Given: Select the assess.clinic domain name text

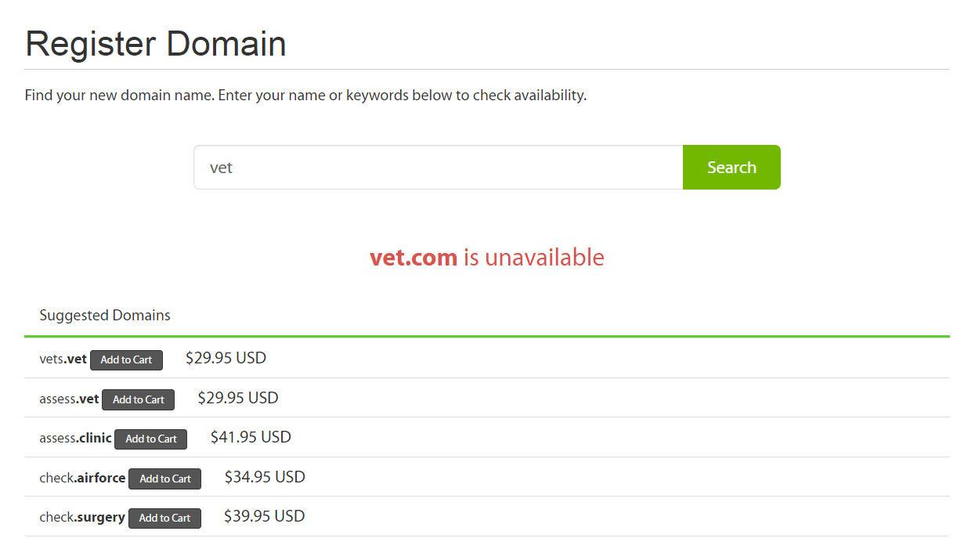Looking at the screenshot, I should [75, 439].
